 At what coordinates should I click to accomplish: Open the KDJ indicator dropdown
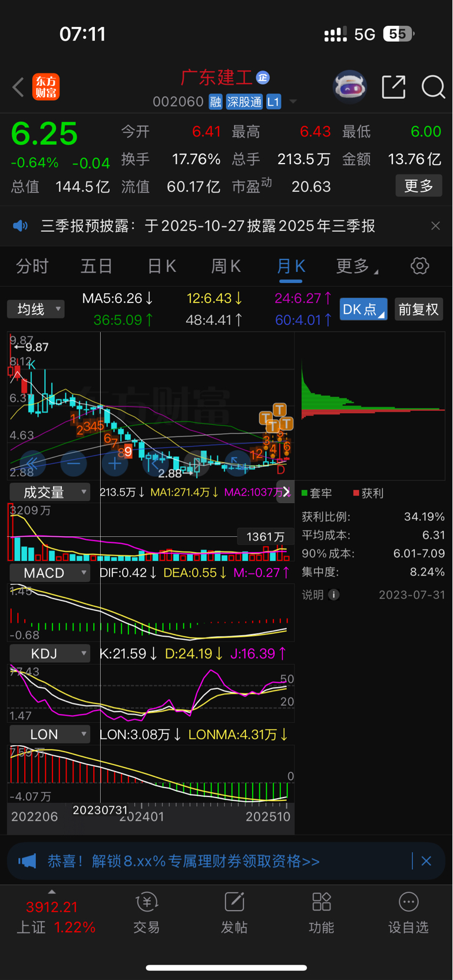(50, 653)
